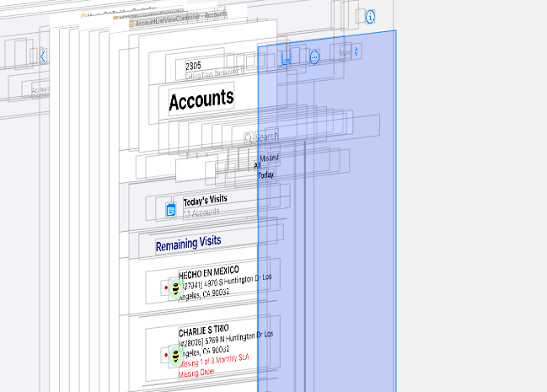This screenshot has height=392, width=547.
Task: Click the Selling Days Remaining caption
Action: tap(214, 73)
